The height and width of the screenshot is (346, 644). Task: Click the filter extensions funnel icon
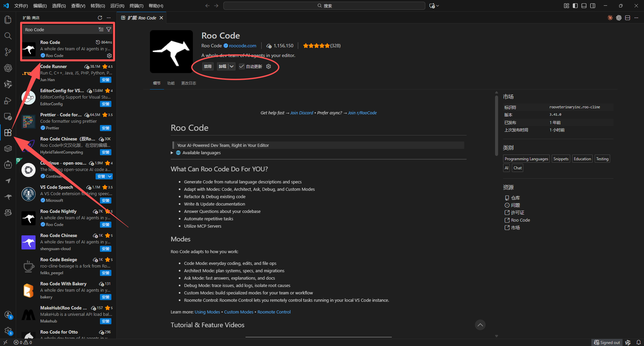point(109,30)
